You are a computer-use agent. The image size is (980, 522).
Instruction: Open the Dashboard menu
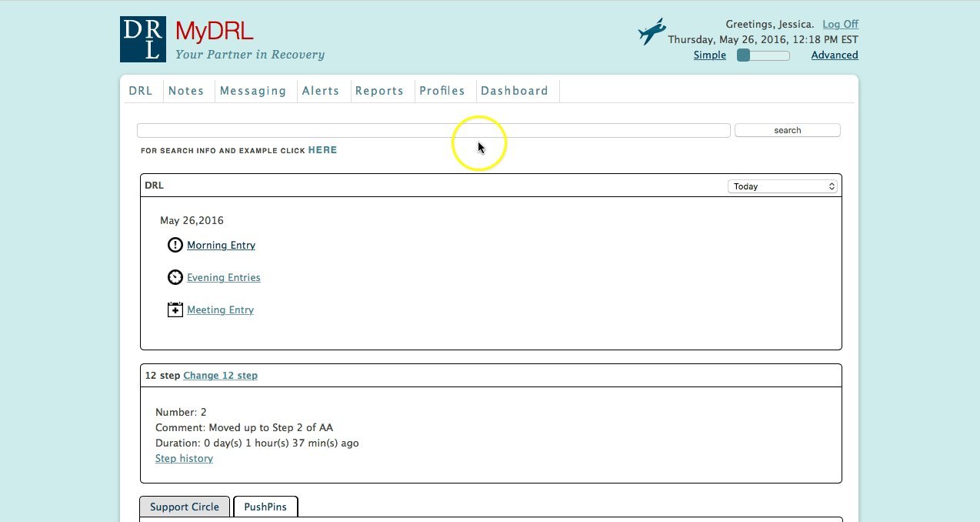(515, 91)
